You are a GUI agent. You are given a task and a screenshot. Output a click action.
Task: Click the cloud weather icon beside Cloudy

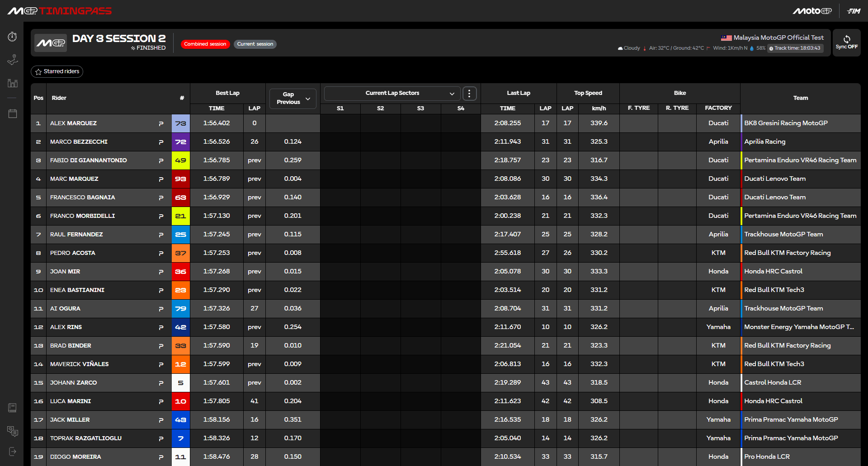(x=620, y=48)
